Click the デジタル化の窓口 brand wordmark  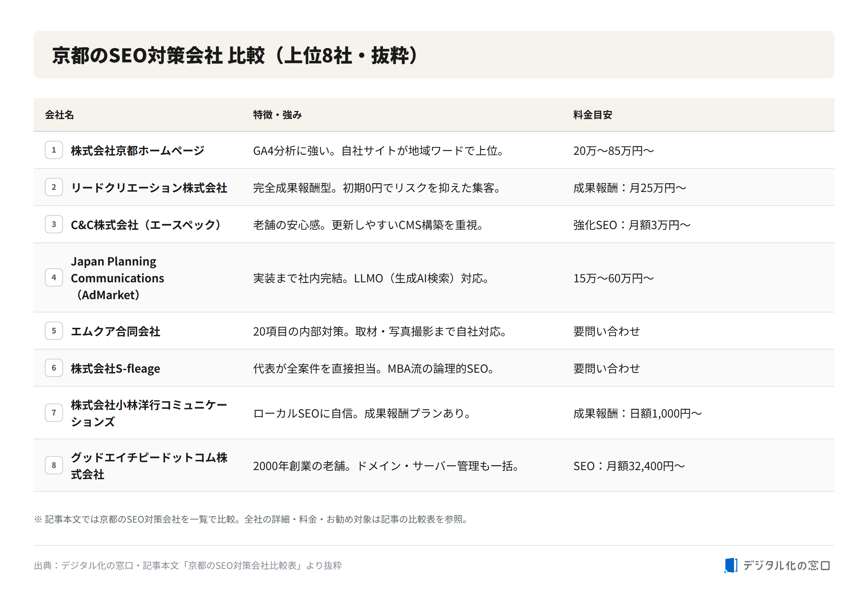click(x=786, y=565)
